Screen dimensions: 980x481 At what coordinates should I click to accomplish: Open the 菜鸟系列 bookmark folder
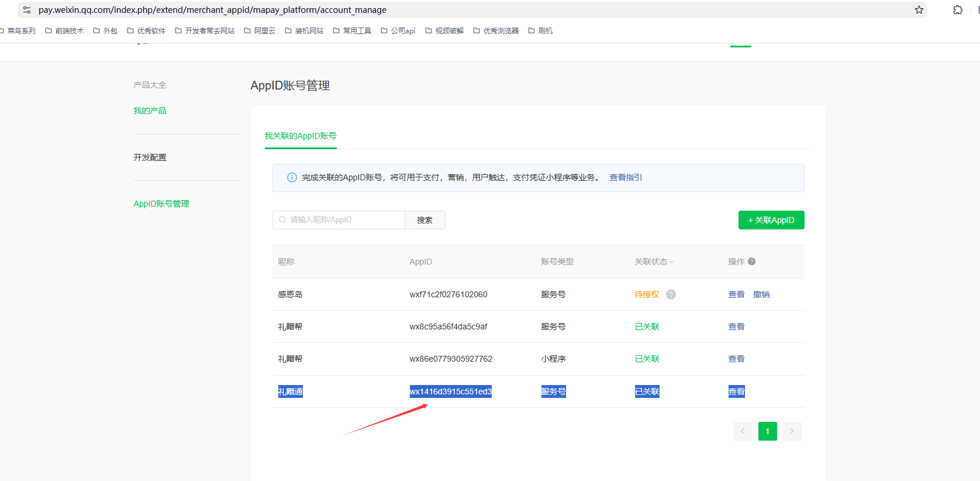18,31
